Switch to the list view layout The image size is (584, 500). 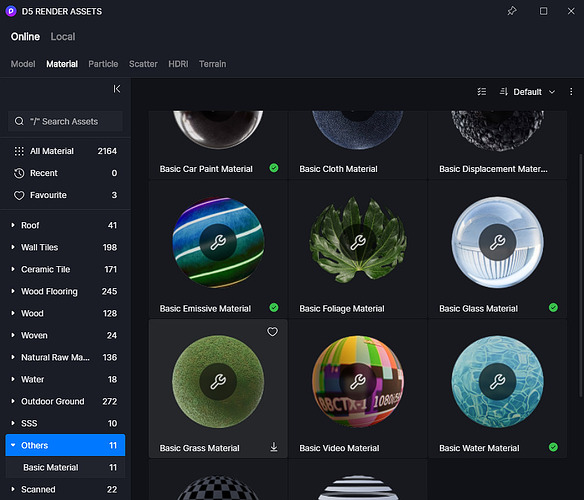(x=482, y=92)
